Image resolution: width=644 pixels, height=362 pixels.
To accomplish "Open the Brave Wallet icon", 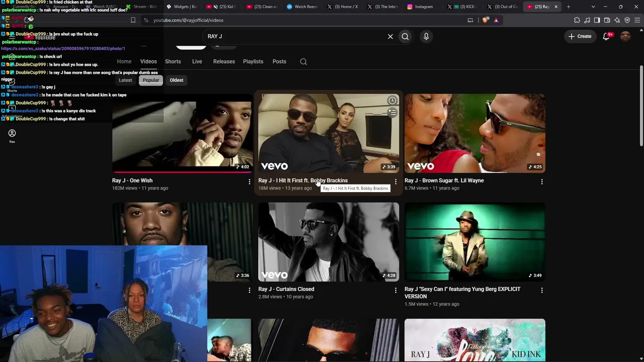I will point(607,20).
